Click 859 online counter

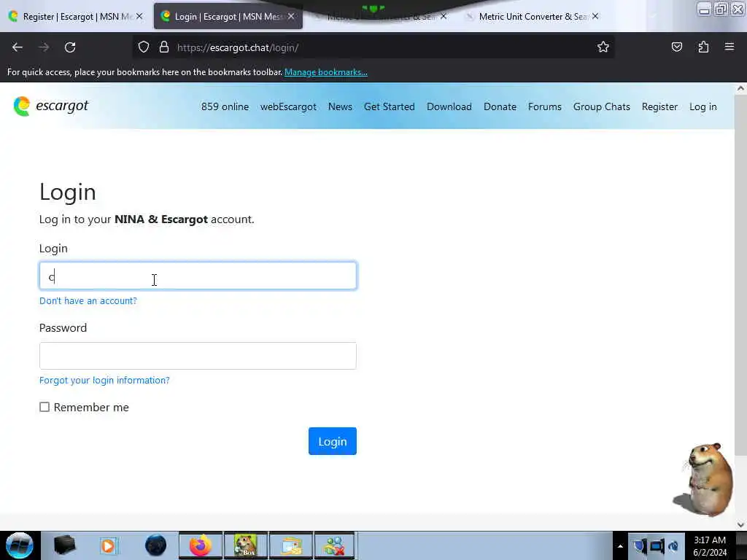[x=225, y=106]
